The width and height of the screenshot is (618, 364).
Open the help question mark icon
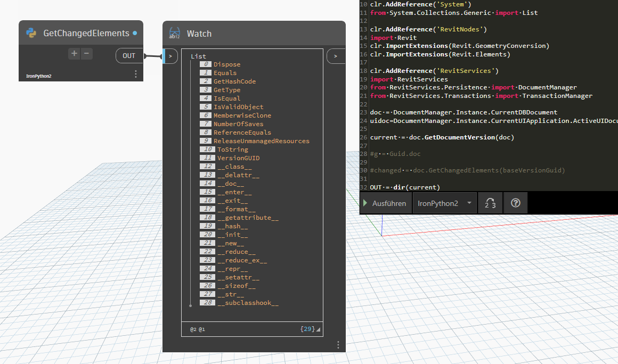pyautogui.click(x=515, y=203)
